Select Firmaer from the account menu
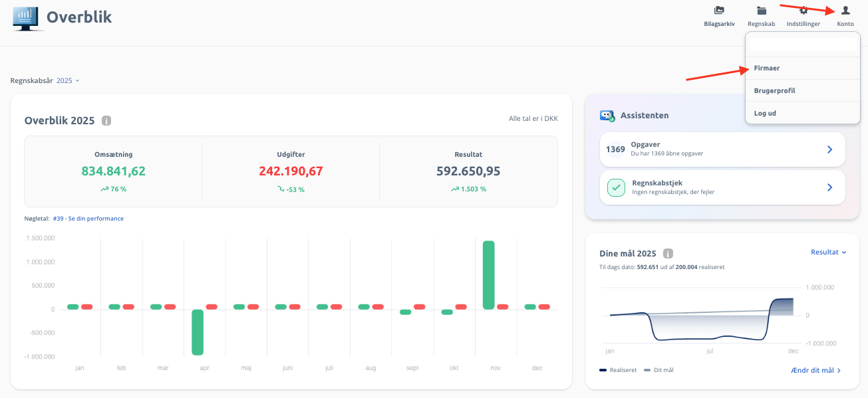The width and height of the screenshot is (868, 398). coord(767,68)
